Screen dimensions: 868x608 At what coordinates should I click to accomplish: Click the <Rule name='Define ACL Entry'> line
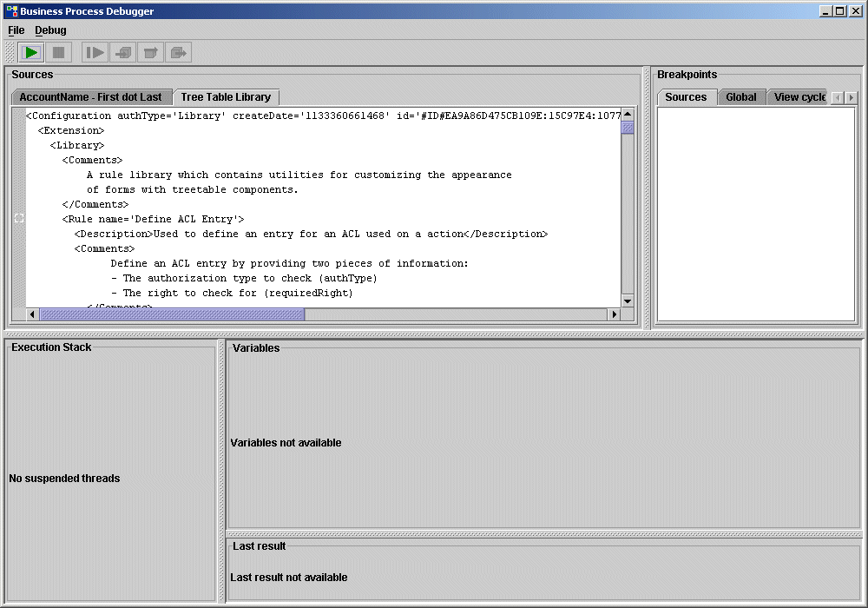154,219
